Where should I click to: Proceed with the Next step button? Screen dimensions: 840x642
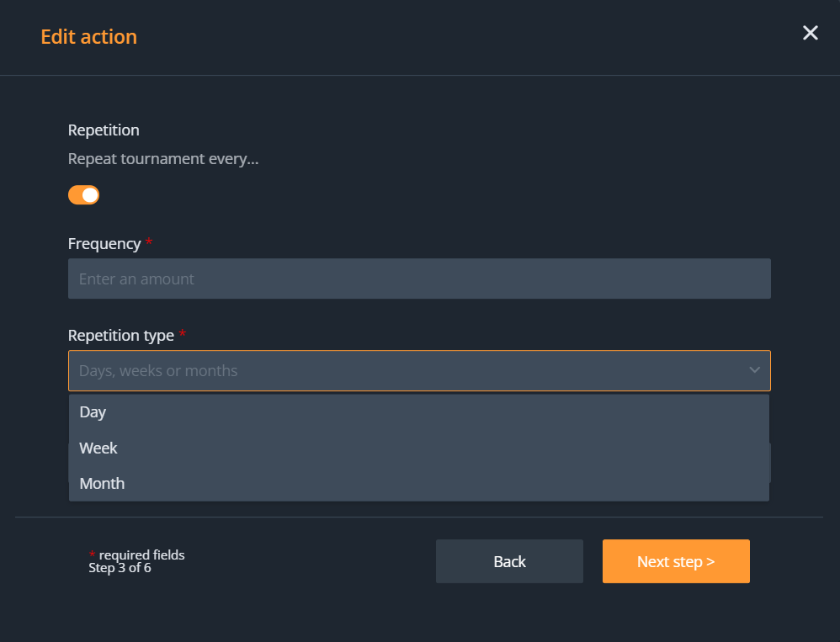coord(676,561)
